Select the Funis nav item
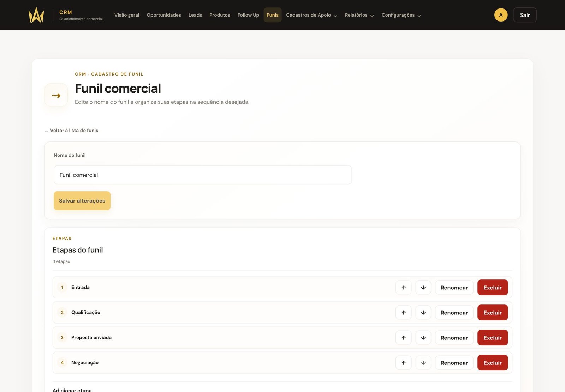Image resolution: width=565 pixels, height=392 pixels. (273, 15)
